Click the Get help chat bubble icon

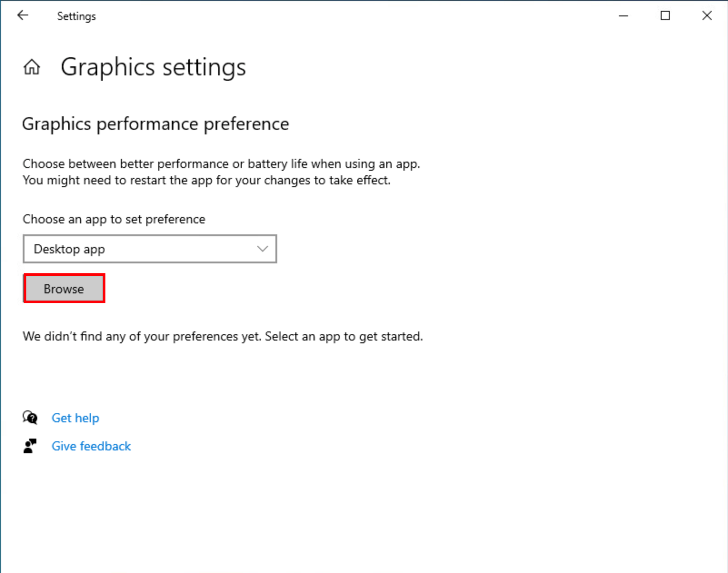tap(30, 417)
